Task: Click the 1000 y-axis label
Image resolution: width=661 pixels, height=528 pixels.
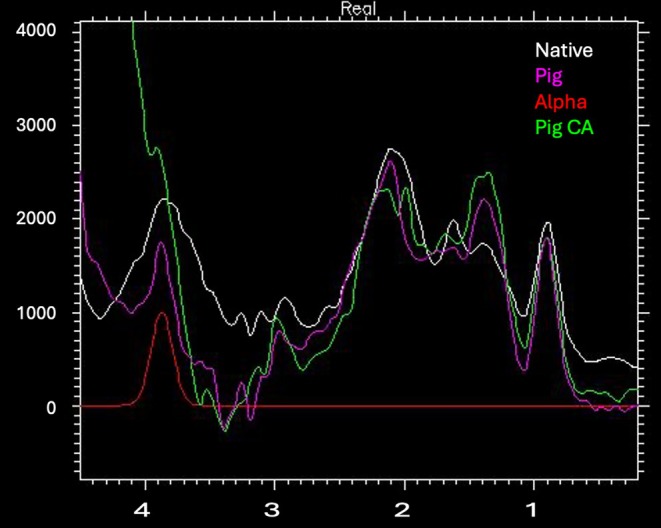Action: pos(36,313)
